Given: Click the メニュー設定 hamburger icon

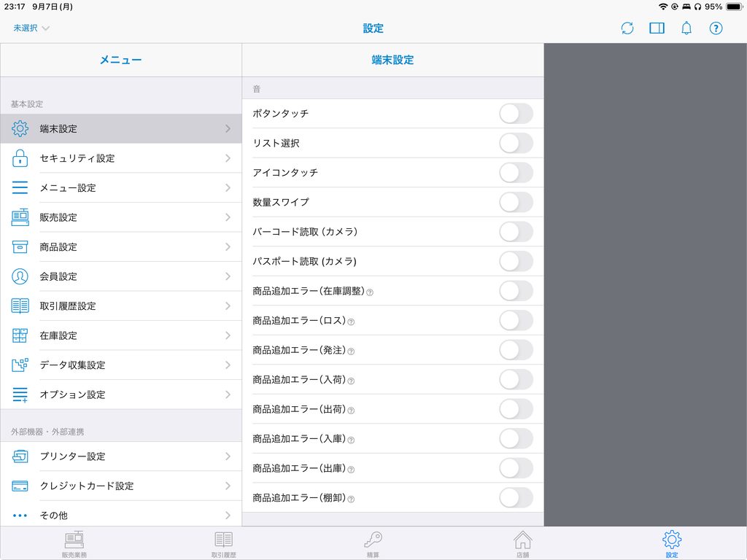Looking at the screenshot, I should [x=20, y=187].
